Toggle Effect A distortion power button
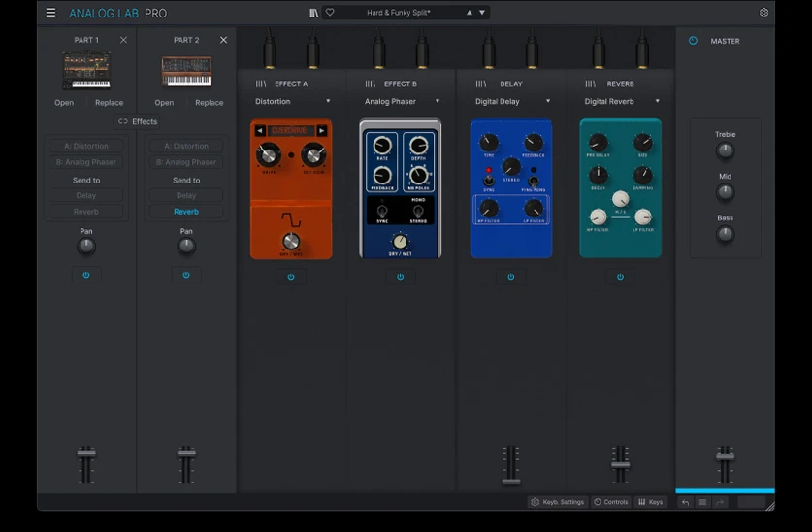This screenshot has height=532, width=812. pyautogui.click(x=291, y=277)
